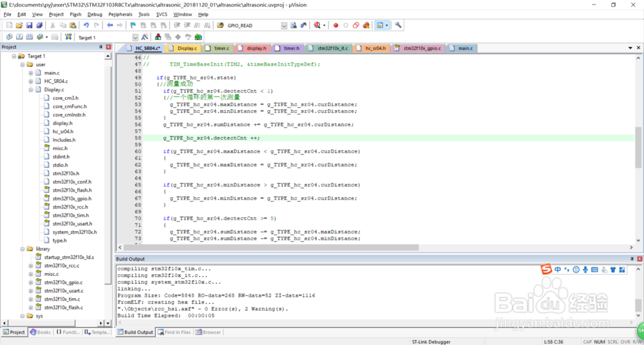This screenshot has width=644, height=345.
Task: Open the Functions panel tab
Action: [x=68, y=332]
